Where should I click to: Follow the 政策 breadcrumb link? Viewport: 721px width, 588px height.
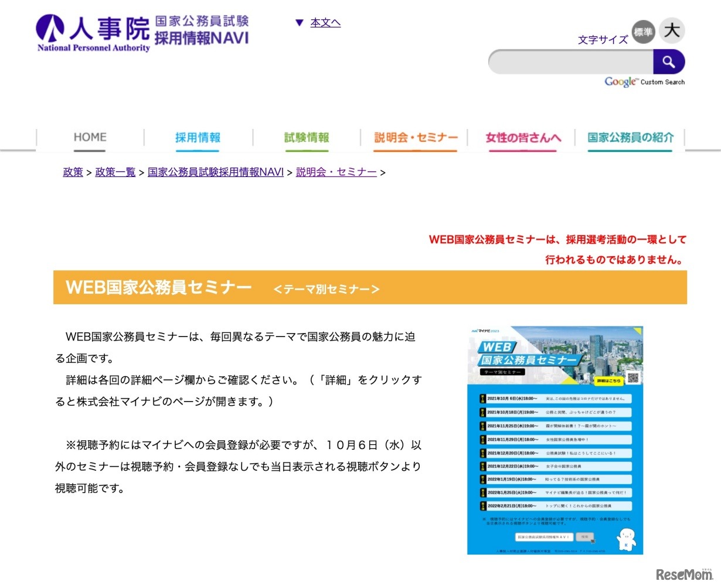point(73,172)
